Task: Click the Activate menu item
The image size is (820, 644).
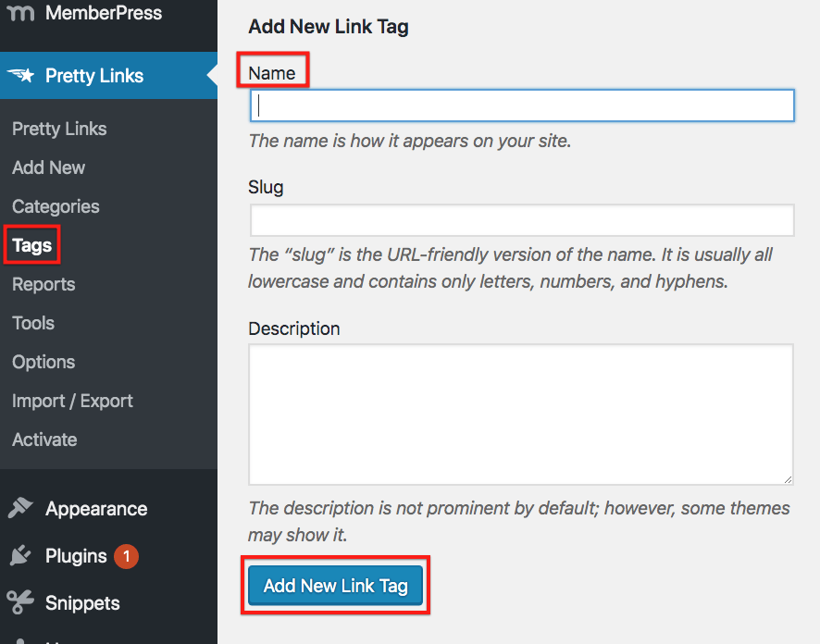Action: pos(43,440)
